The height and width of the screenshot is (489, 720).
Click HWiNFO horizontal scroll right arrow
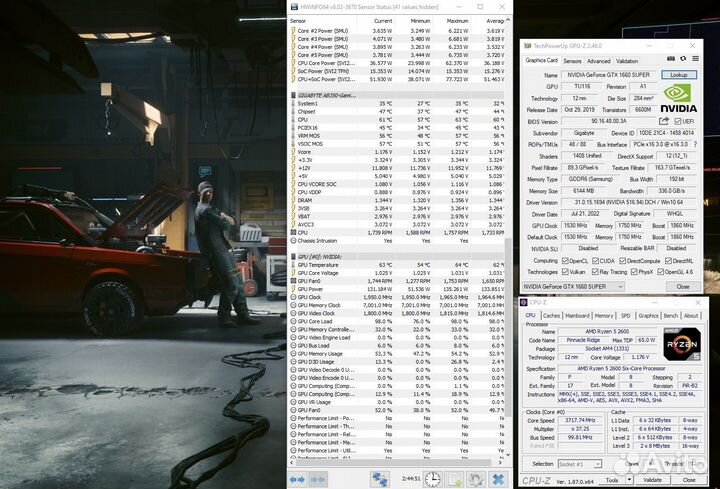pos(501,462)
